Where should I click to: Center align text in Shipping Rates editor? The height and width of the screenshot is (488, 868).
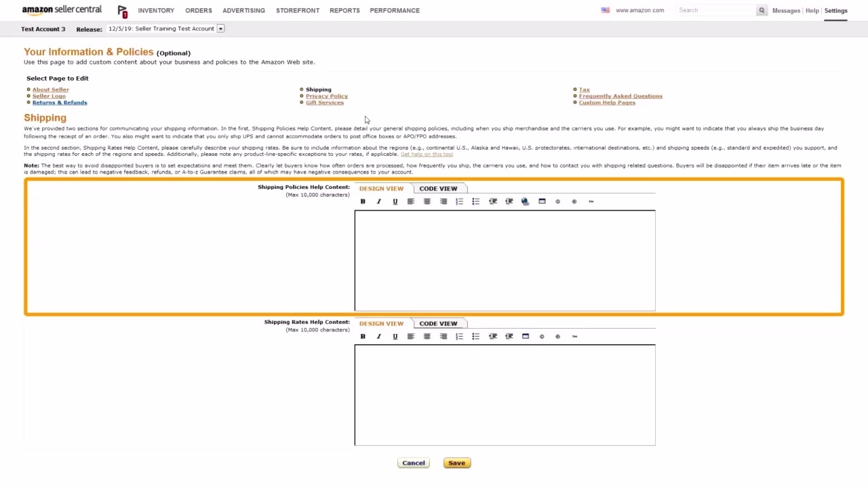(427, 336)
